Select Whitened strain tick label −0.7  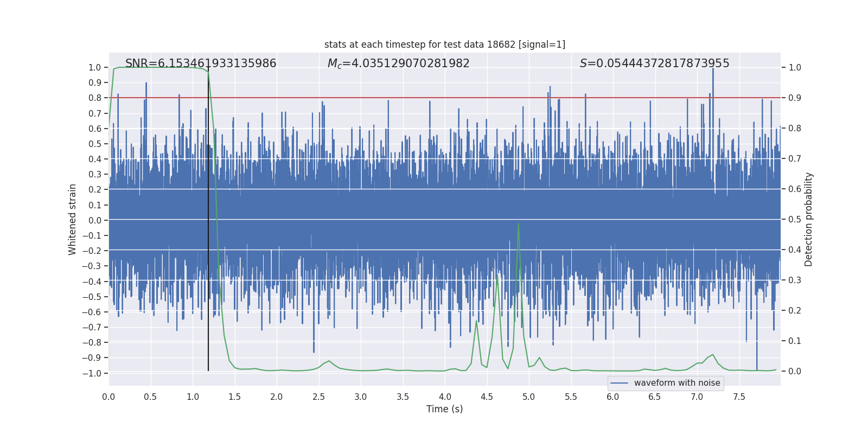92,328
